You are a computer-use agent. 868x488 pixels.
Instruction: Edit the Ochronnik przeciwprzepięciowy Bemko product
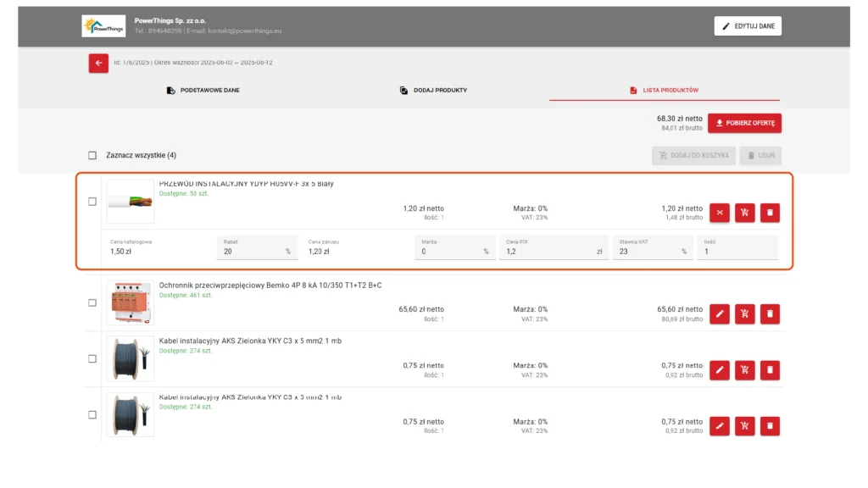[719, 314]
